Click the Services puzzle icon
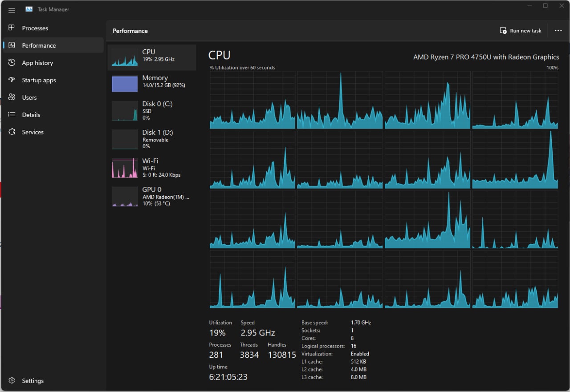The height and width of the screenshot is (392, 570). (x=12, y=132)
